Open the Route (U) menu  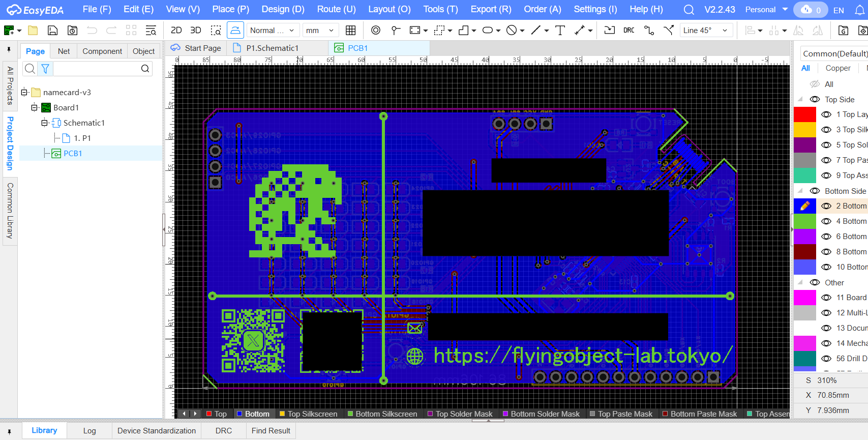(336, 9)
